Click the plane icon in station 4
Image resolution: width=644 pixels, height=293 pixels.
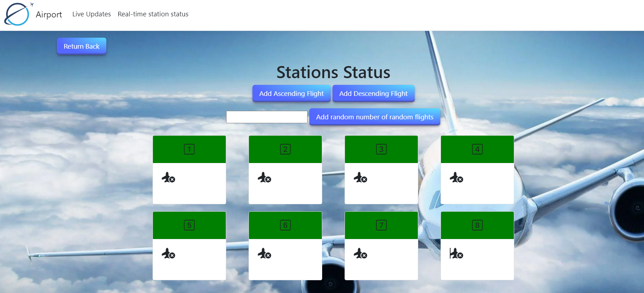point(457,177)
